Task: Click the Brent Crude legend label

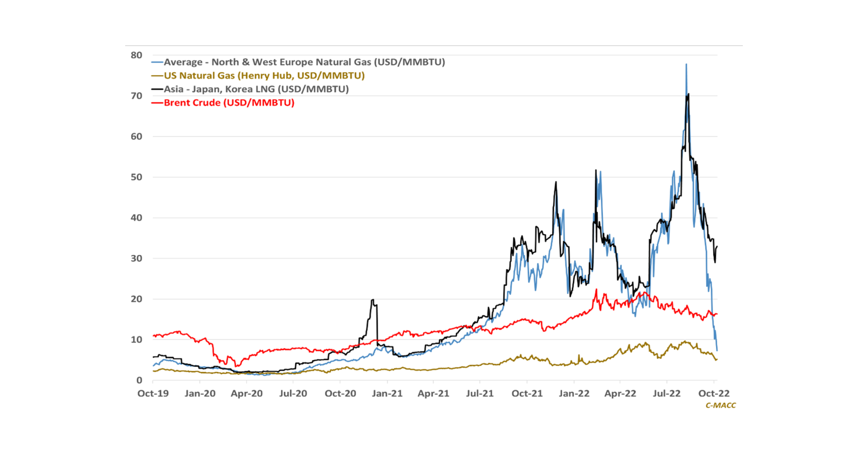Action: click(229, 103)
